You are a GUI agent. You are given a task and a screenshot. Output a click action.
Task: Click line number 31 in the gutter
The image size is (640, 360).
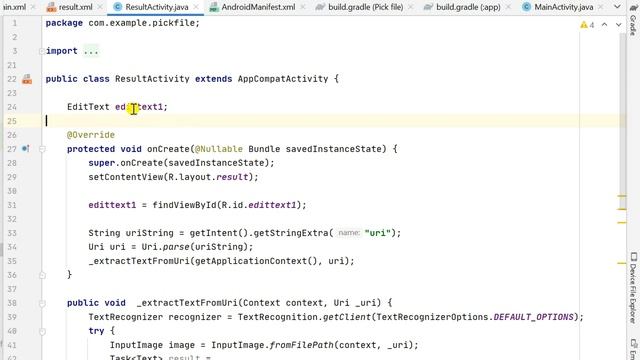[12, 205]
